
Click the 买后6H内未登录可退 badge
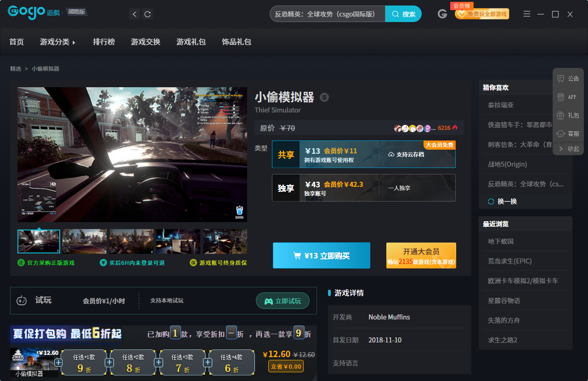click(132, 263)
